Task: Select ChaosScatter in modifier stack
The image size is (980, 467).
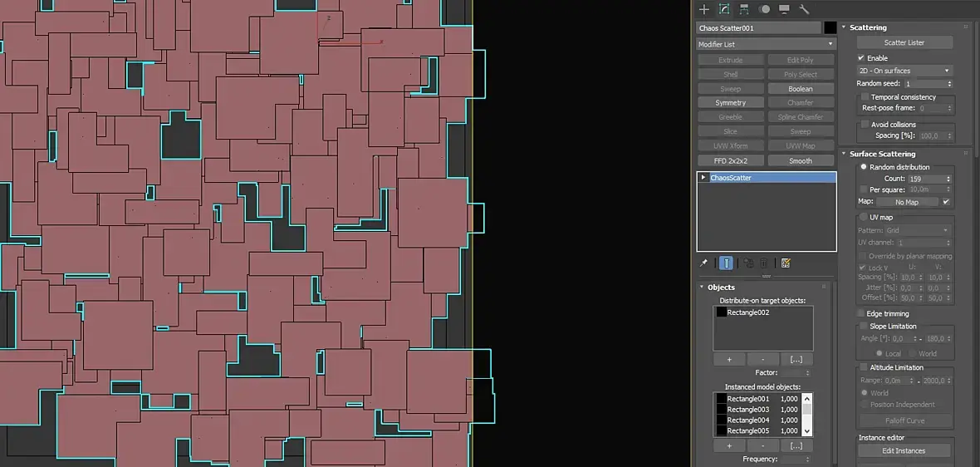Action: 767,178
